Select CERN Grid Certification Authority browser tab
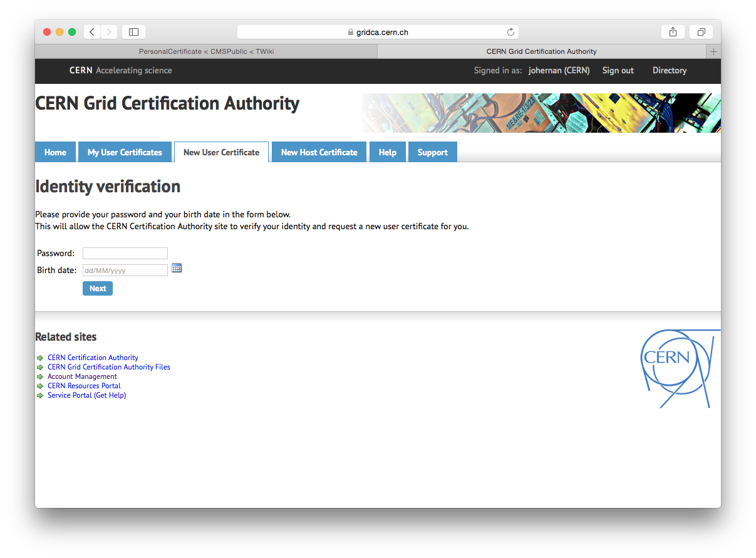Viewport: 756px width, 558px height. coord(542,51)
